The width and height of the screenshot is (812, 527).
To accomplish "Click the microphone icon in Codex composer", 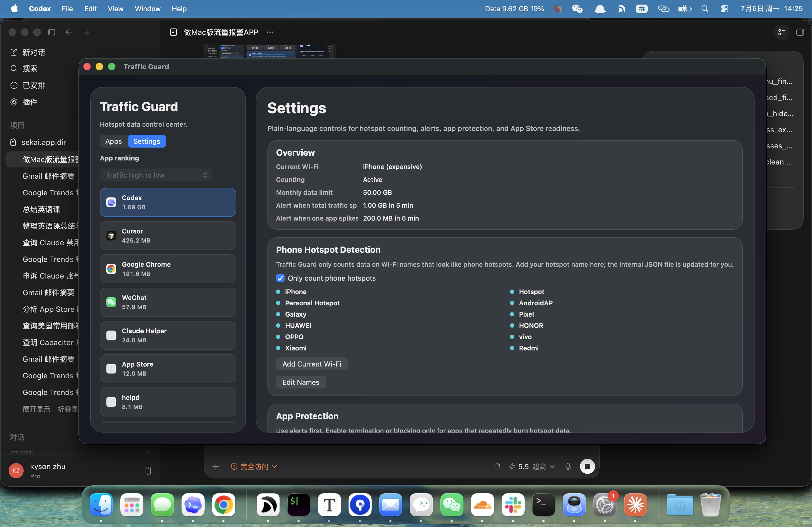I will pos(568,466).
